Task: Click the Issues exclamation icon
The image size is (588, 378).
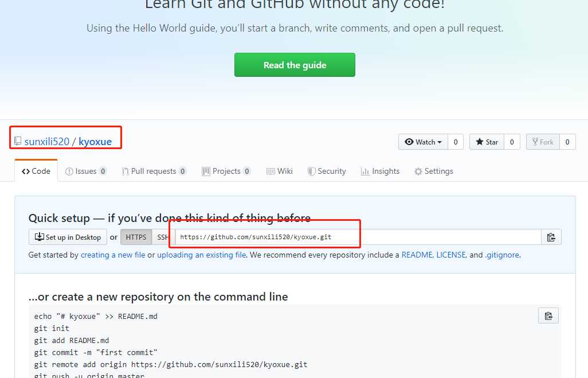Action: [69, 172]
